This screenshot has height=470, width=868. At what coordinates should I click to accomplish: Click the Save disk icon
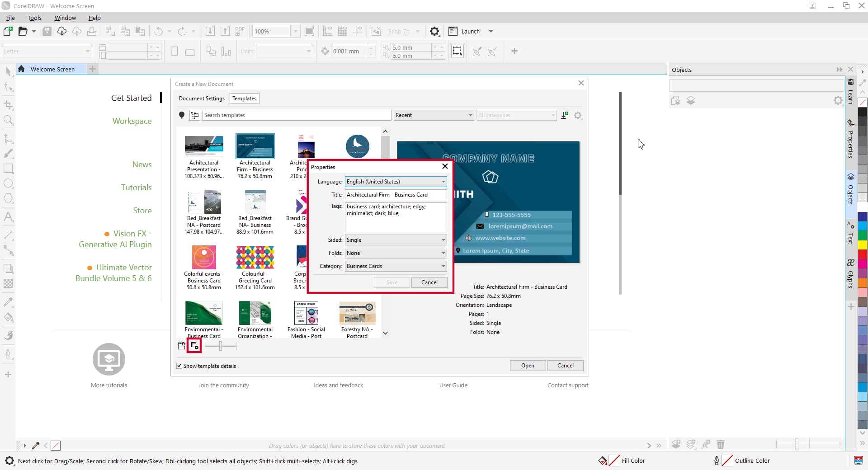(x=47, y=31)
